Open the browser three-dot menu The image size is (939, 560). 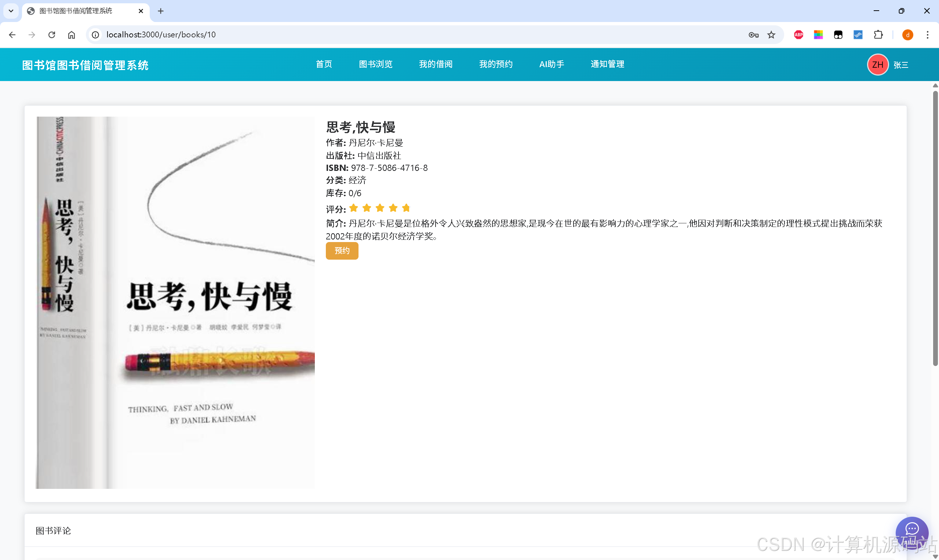928,35
